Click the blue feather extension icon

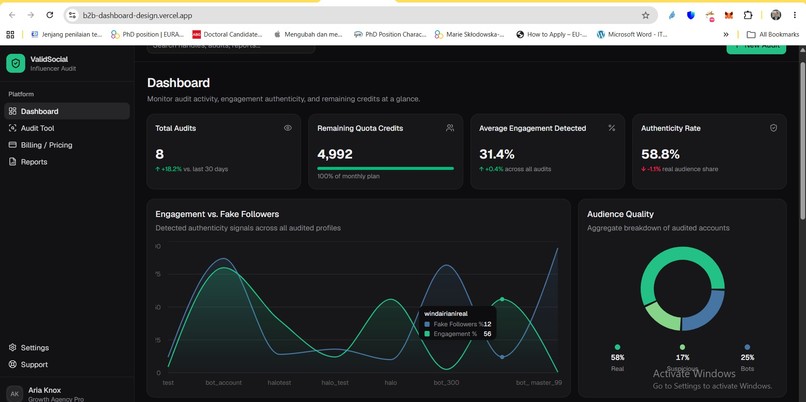(x=672, y=15)
